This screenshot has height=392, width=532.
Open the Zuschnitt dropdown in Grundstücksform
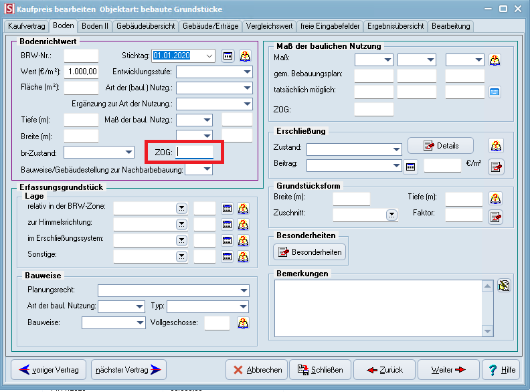click(391, 215)
